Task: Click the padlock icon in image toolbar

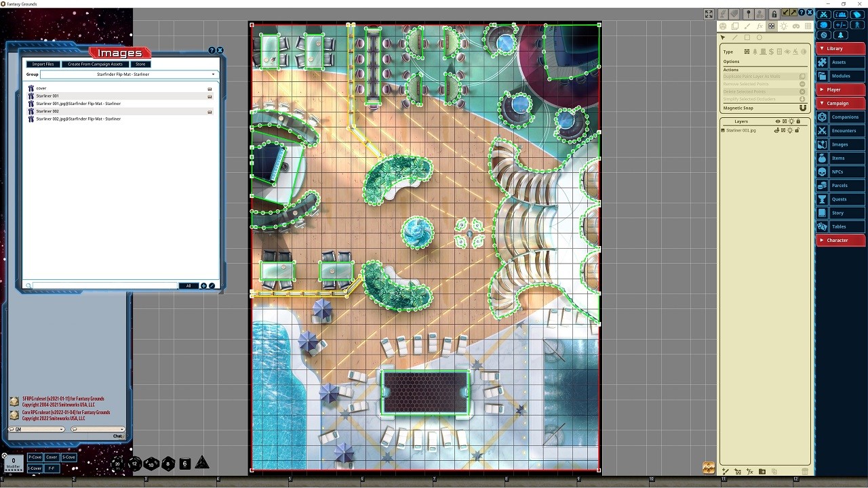Action: (774, 14)
